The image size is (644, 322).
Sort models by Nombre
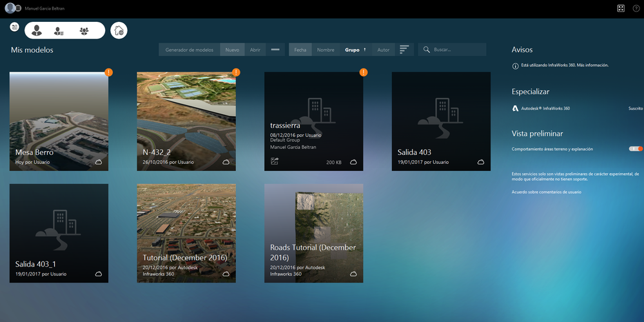[326, 50]
